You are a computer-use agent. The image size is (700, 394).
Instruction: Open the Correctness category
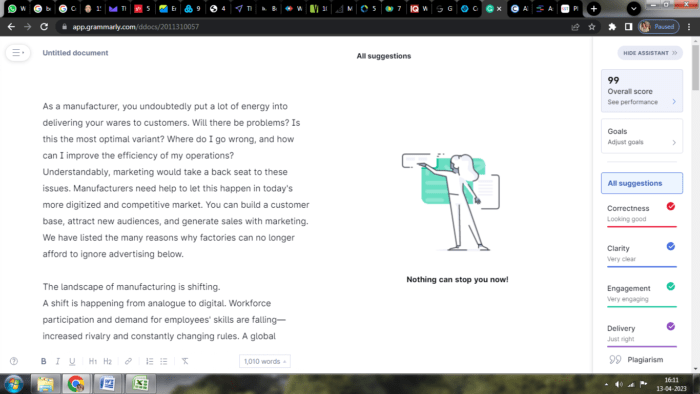[642, 213]
